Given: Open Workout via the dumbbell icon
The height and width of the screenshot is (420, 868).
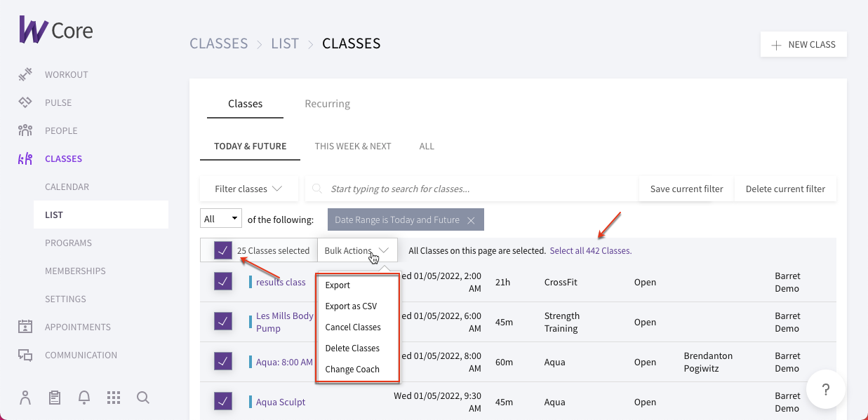Looking at the screenshot, I should (25, 74).
